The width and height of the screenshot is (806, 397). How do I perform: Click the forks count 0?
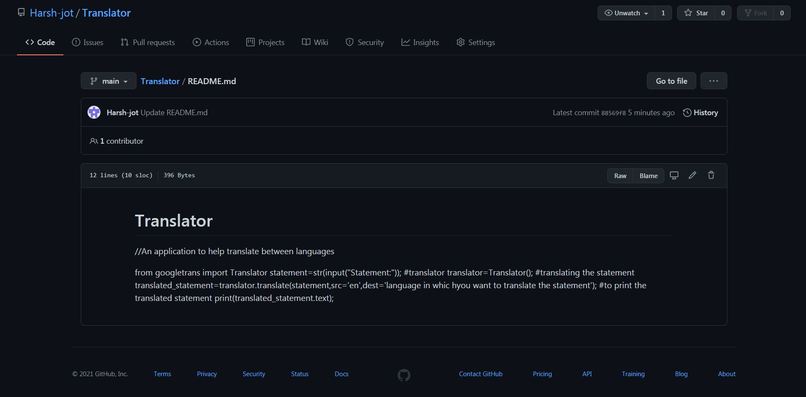point(782,13)
